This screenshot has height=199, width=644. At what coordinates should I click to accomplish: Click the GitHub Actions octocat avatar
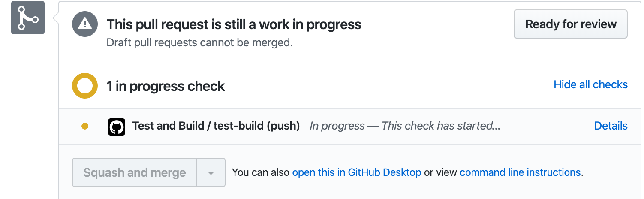pos(117,127)
